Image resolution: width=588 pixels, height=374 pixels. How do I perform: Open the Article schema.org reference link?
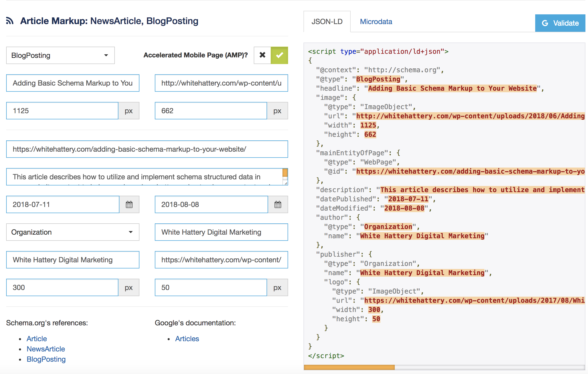coord(37,339)
